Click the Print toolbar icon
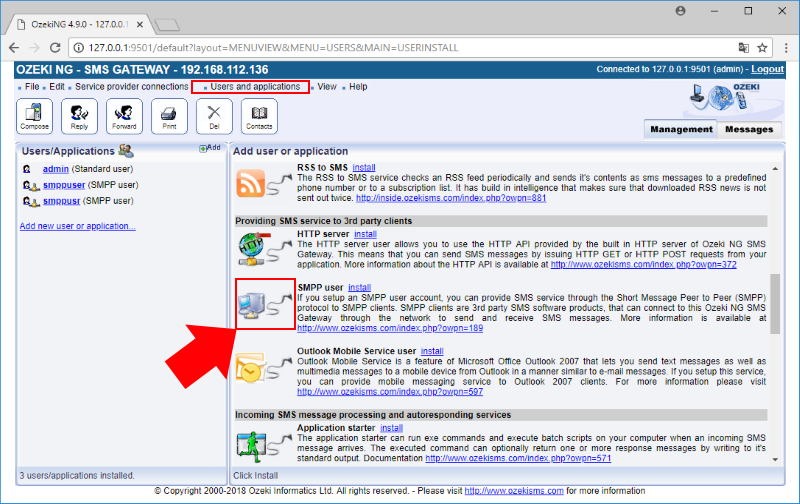 (169, 116)
